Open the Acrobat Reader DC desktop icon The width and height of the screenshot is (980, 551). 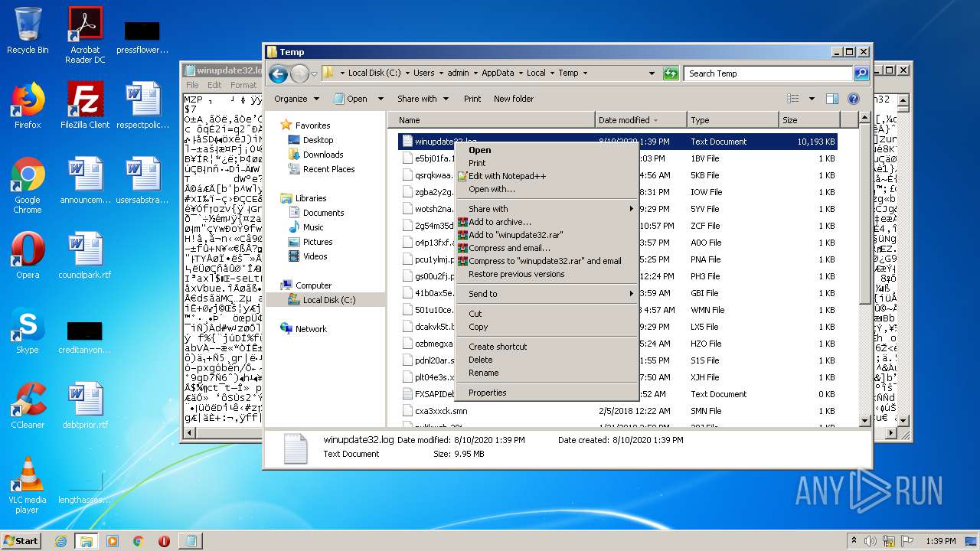[x=85, y=35]
